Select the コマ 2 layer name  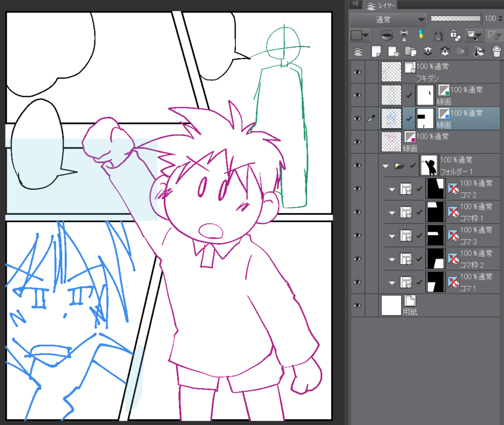pos(468,195)
